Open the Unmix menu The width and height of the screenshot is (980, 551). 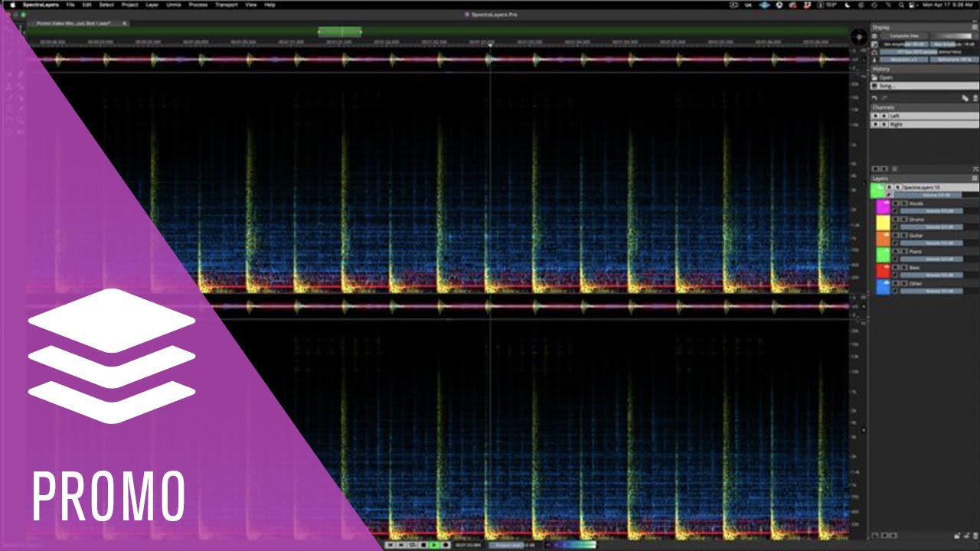click(x=173, y=5)
